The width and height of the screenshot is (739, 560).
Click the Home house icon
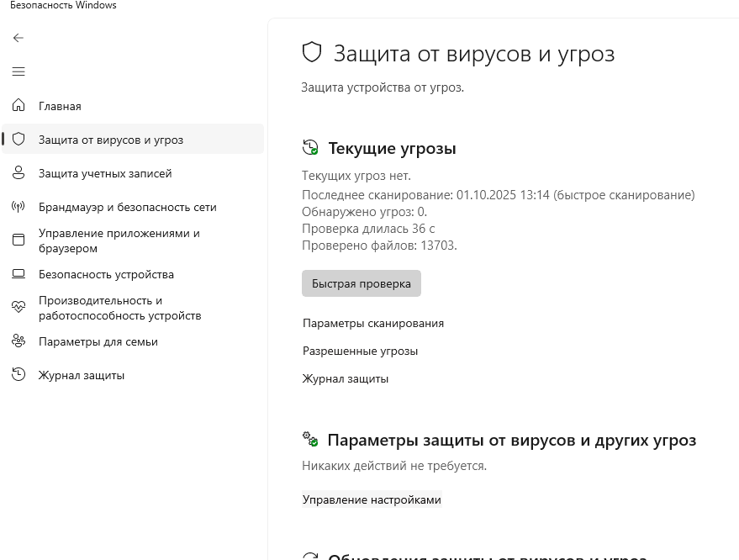(x=18, y=106)
